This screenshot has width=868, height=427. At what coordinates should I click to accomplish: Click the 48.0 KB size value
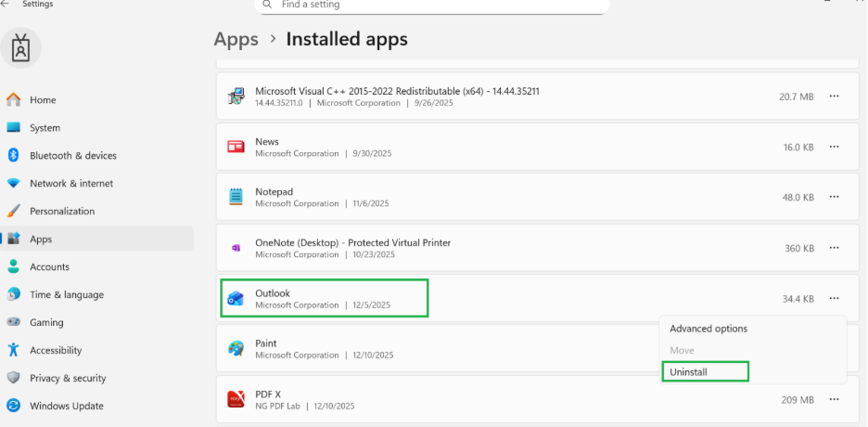(x=798, y=197)
